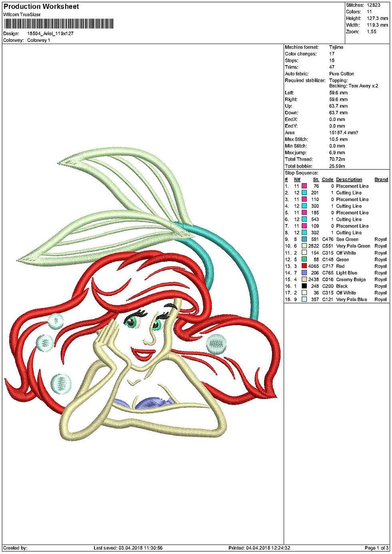Click the Royal brand in Black row
392x554 pixels.
pyautogui.click(x=381, y=286)
